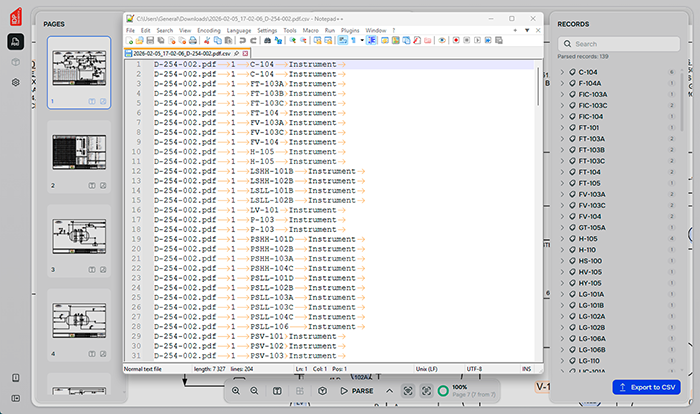Viewport: 700px width, 414px height.
Task: Toggle the second scan-frame button
Action: tap(426, 391)
